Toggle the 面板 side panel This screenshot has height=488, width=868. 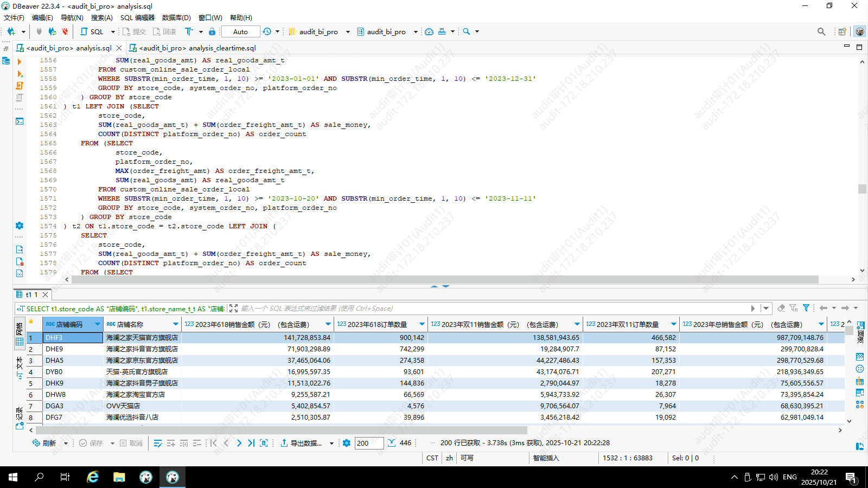pos(860,332)
